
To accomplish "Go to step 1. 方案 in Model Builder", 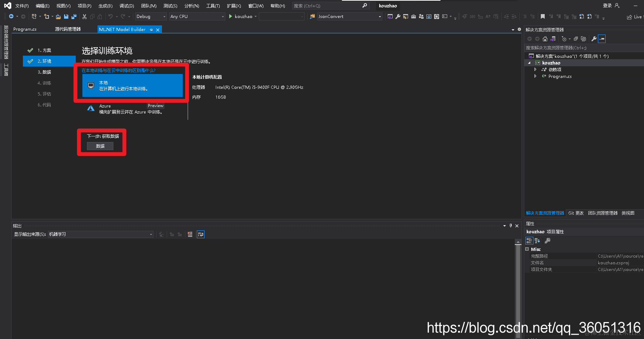I will pos(44,50).
